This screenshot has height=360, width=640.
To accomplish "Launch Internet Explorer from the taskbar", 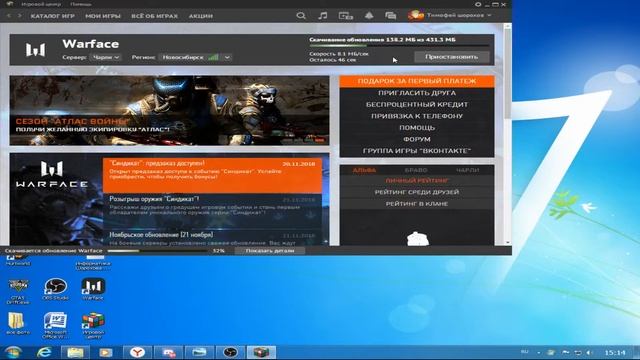I will click(x=44, y=352).
